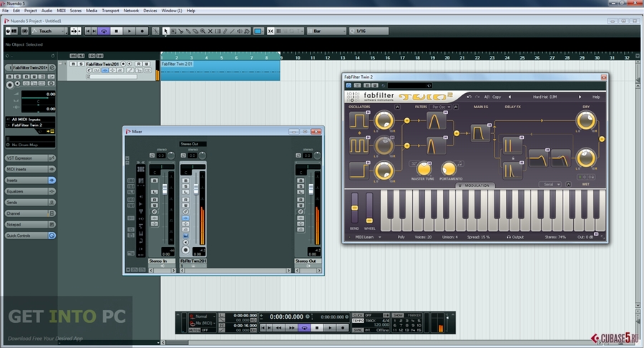This screenshot has width=644, height=348.
Task: Open the Per Osc filters dropdown
Action: click(440, 107)
